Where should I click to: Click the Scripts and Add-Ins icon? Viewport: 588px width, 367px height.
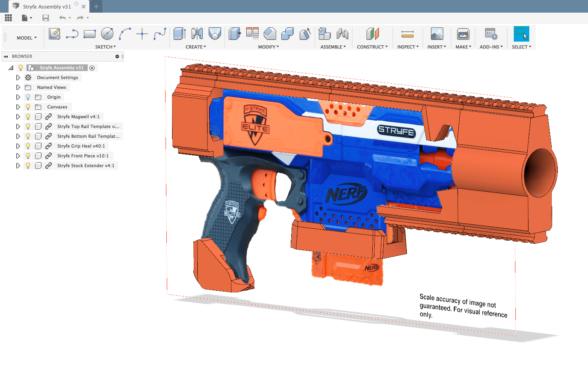(491, 34)
